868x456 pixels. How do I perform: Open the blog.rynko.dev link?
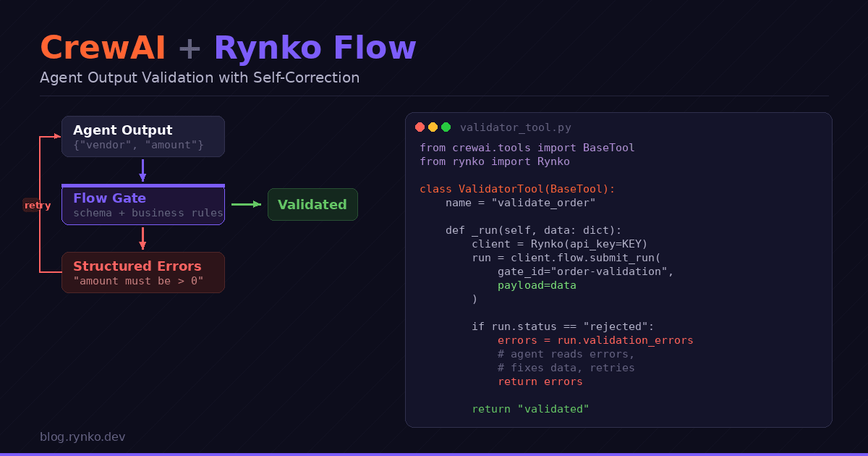[x=82, y=436]
